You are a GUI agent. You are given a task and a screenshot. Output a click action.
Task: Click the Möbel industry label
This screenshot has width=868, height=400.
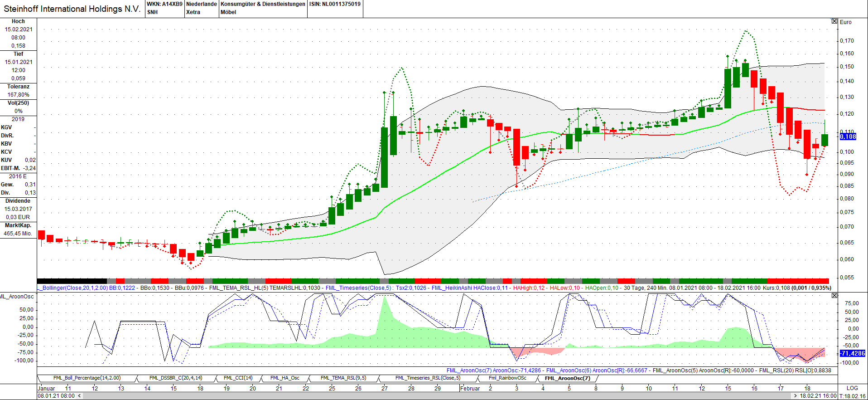228,12
